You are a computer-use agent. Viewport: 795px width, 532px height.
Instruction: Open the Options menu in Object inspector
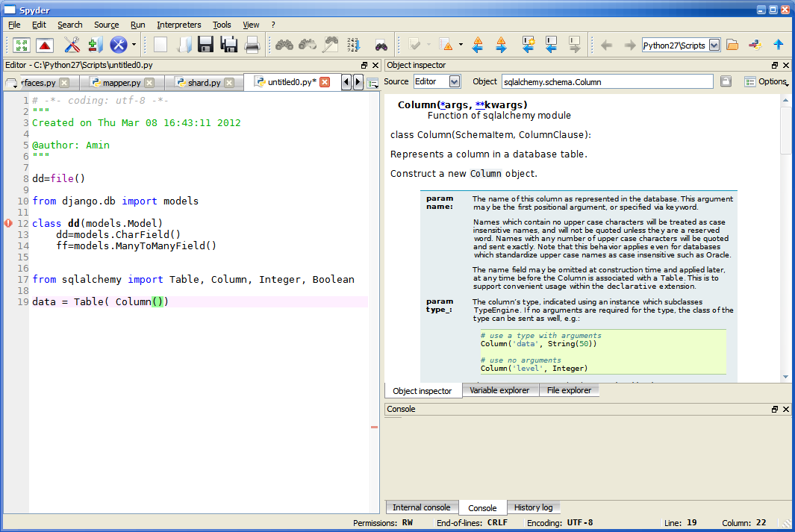pos(766,81)
